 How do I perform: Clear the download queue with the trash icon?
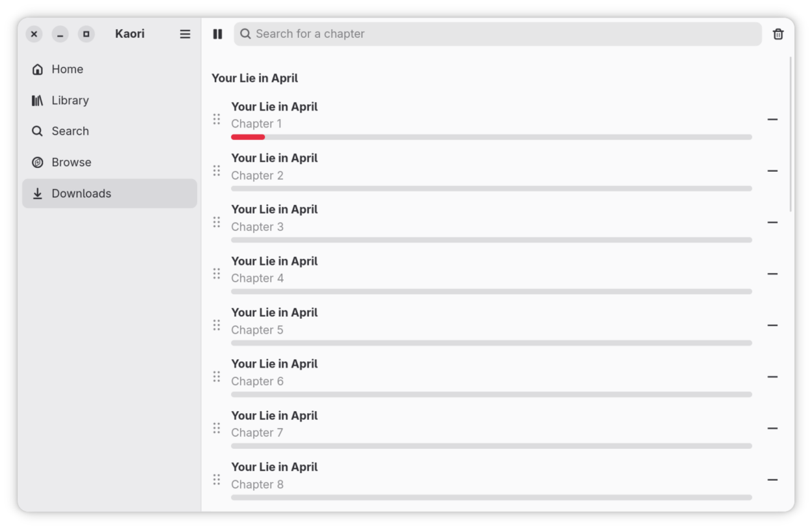[778, 34]
